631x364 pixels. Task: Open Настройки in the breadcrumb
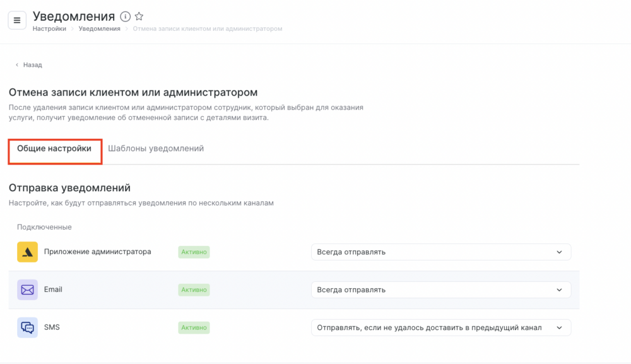[49, 29]
